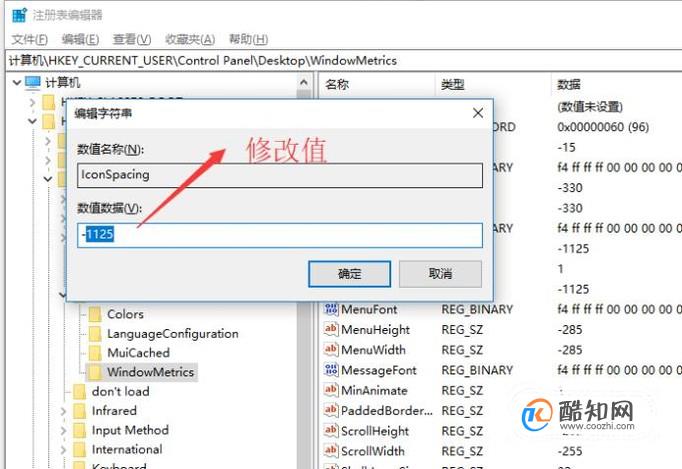Select the LanguageConfiguration key
The height and width of the screenshot is (469, 682).
173,334
